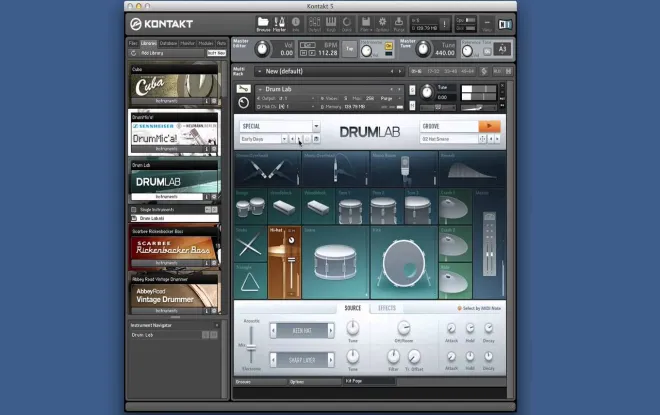Image resolution: width=660 pixels, height=415 pixels.
Task: Select the Triangle instrument pad
Action: pyautogui.click(x=251, y=281)
